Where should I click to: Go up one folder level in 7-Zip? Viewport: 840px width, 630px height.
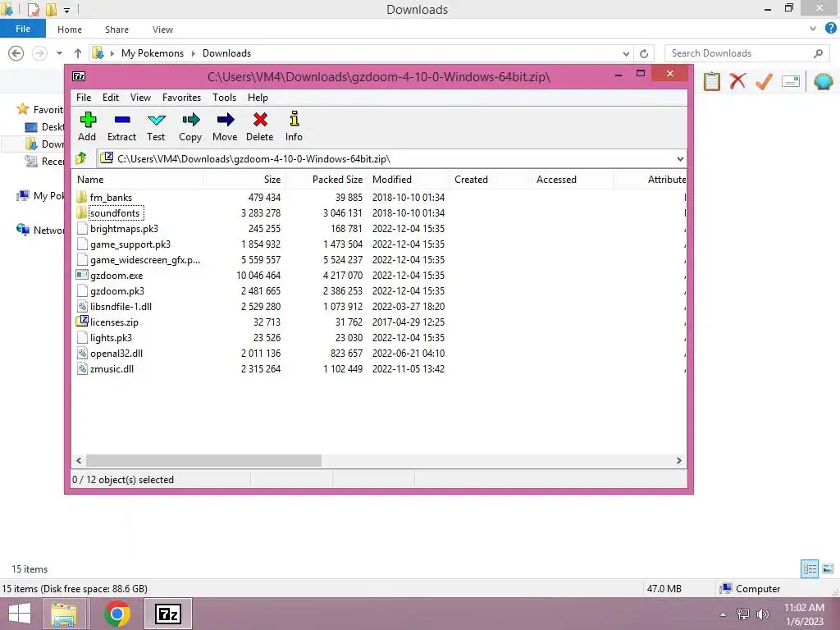tap(81, 158)
